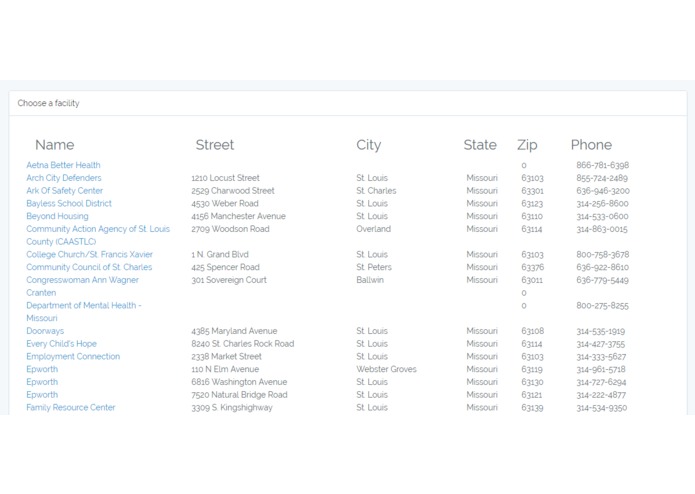Click zip cell '63011'
Image resolution: width=695 pixels, height=494 pixels.
[x=532, y=280]
